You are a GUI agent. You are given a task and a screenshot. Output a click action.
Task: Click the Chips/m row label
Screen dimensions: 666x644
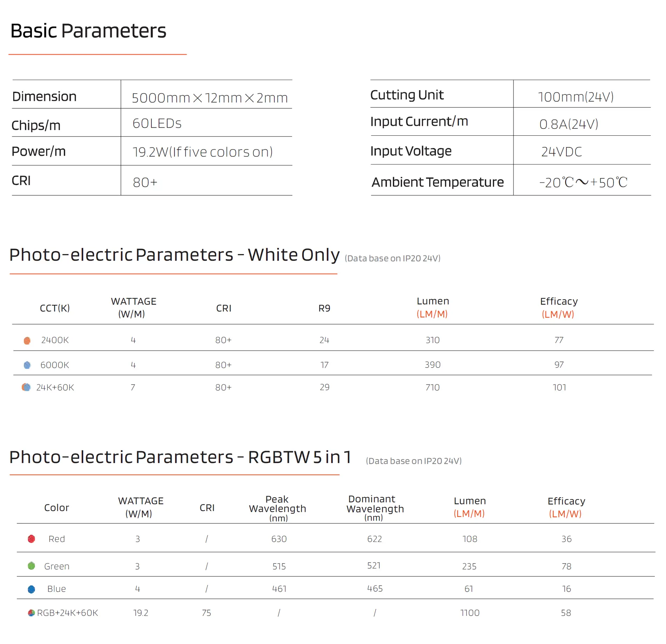pyautogui.click(x=36, y=125)
